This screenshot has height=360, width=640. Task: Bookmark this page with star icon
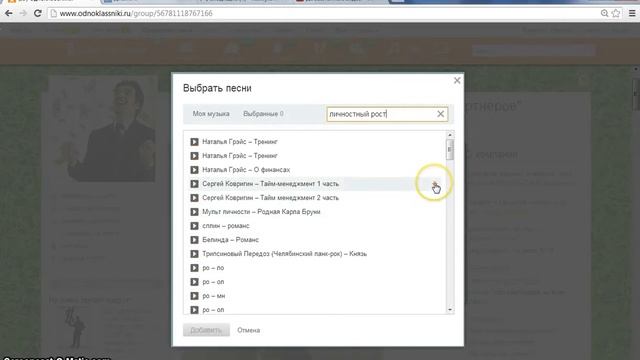pyautogui.click(x=616, y=13)
